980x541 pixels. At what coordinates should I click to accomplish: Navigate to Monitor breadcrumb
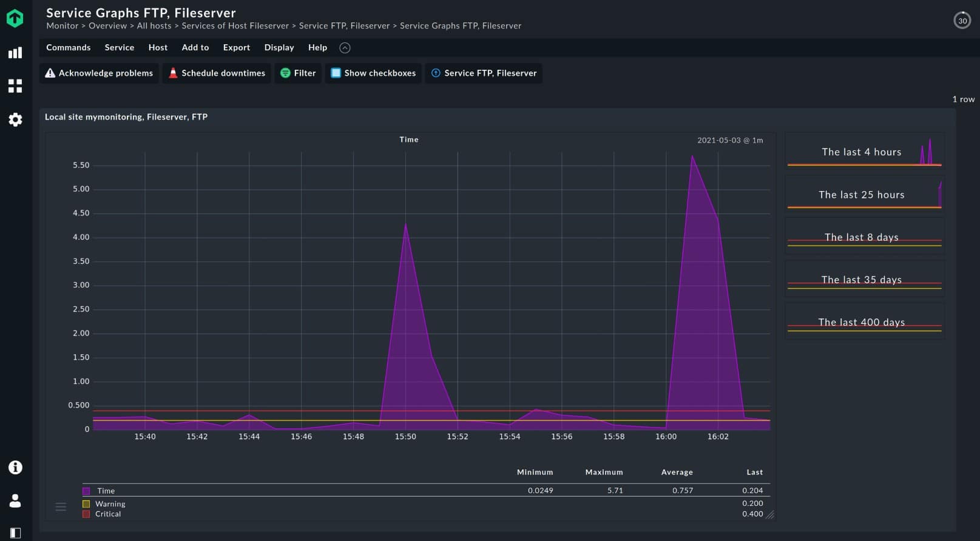pyautogui.click(x=63, y=25)
